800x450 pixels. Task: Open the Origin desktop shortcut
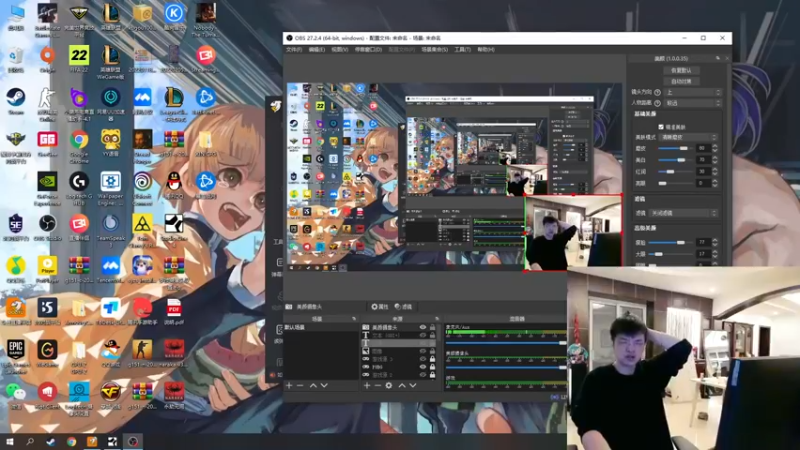[x=47, y=59]
